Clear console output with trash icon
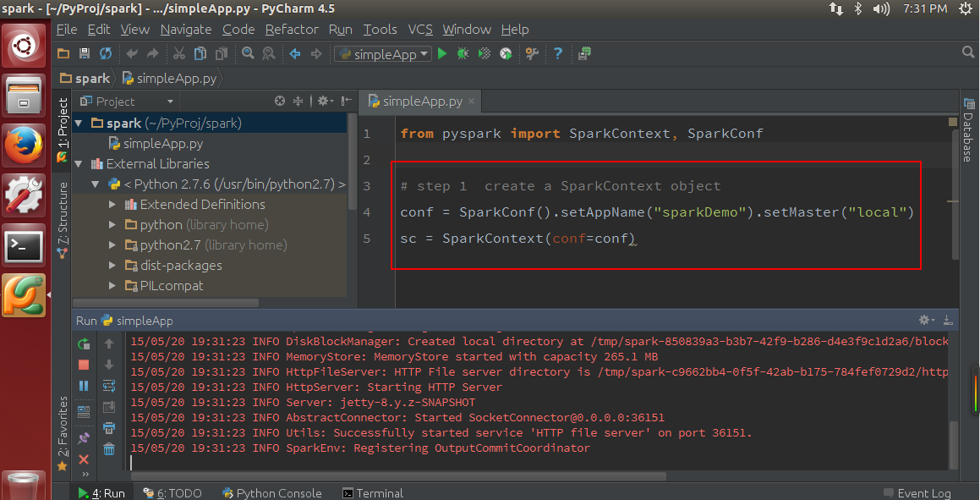 click(x=109, y=449)
